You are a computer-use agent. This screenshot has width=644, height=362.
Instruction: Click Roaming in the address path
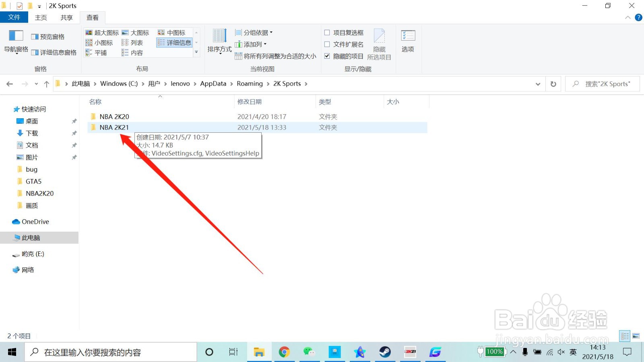tap(250, 84)
